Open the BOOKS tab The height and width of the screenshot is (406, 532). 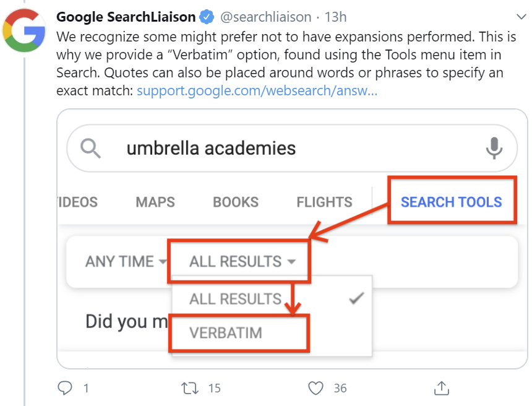click(235, 202)
